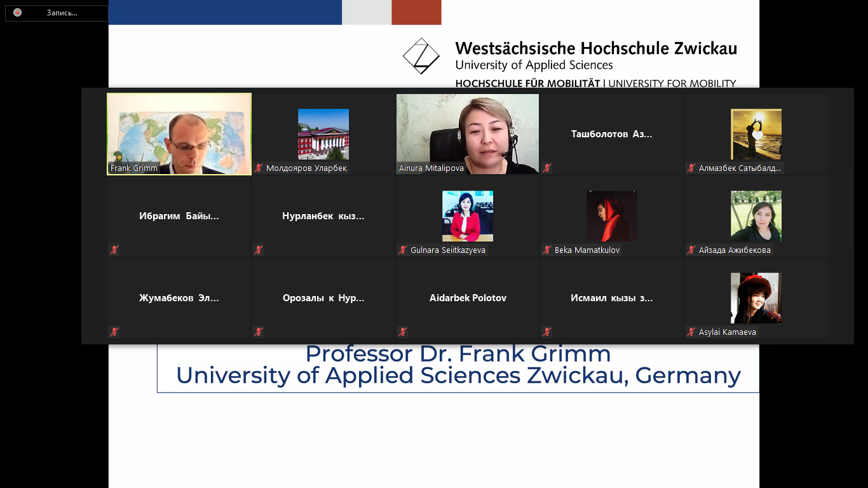
Task: Click 'Westsächsische Hochschule Zwickau' slide heading
Action: click(x=596, y=48)
